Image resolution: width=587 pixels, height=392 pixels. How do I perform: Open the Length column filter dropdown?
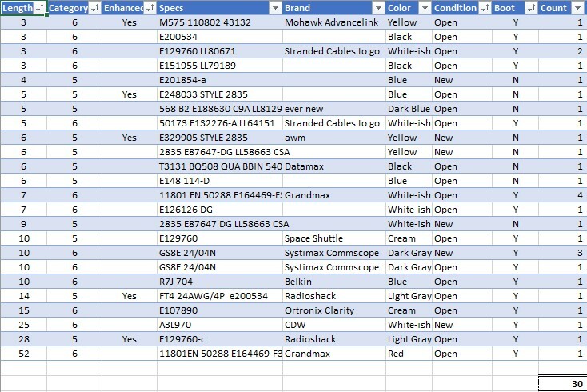click(40, 8)
